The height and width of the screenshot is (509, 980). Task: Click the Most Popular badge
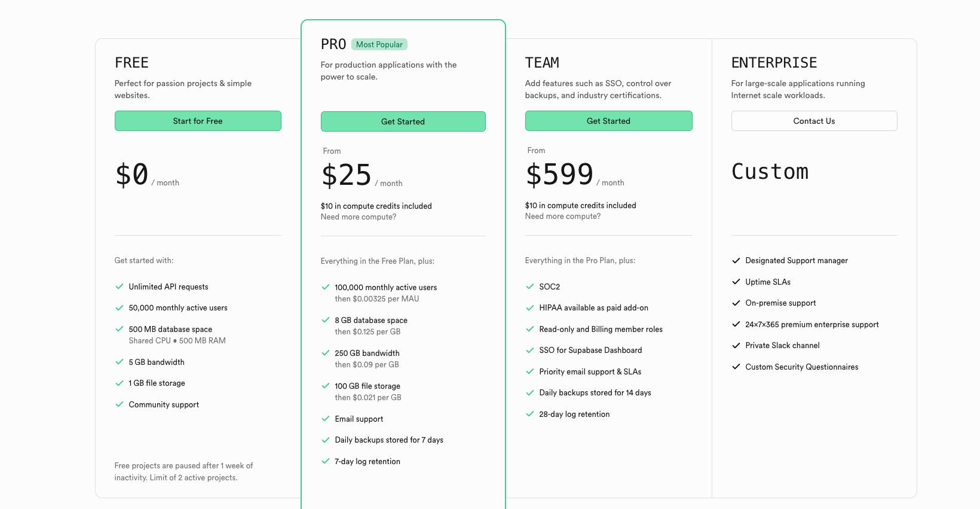point(379,44)
